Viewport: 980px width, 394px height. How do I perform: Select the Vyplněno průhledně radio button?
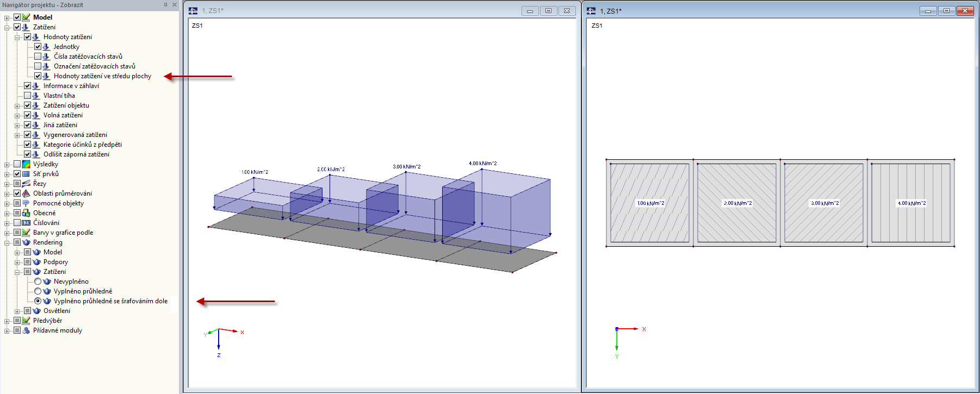pyautogui.click(x=38, y=291)
